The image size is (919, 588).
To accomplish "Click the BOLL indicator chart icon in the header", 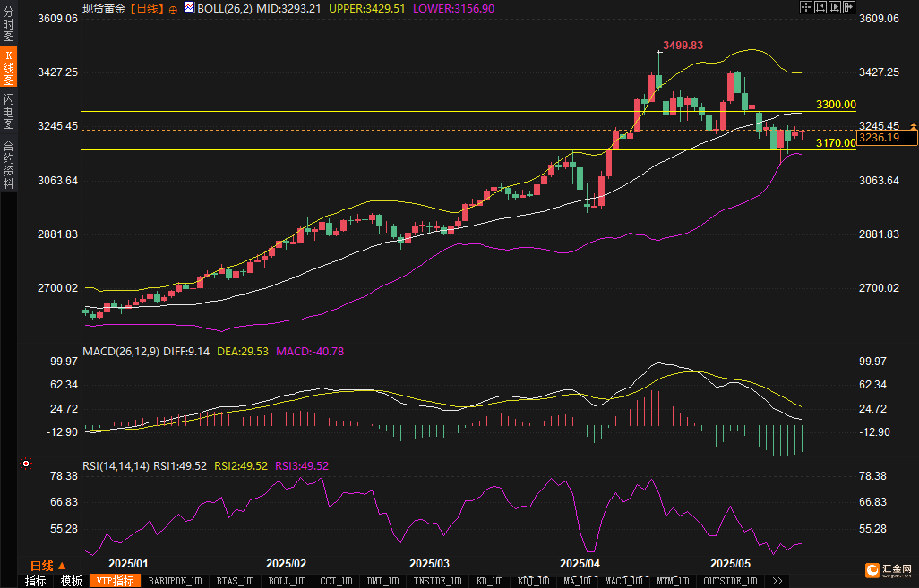I will coord(189,8).
